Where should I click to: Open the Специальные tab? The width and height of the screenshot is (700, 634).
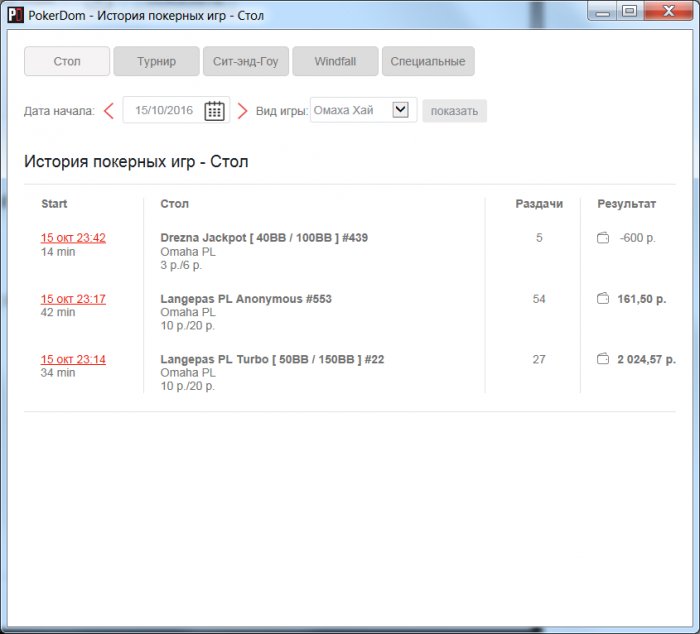tap(428, 61)
